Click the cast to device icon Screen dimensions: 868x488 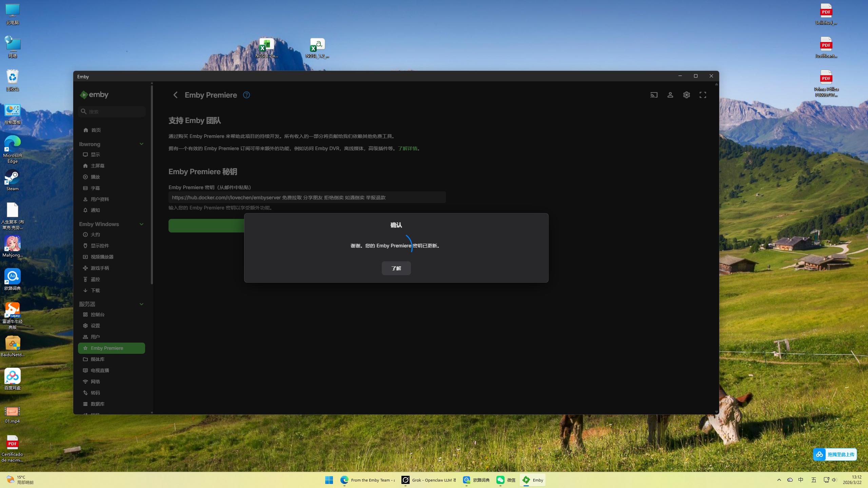coord(654,95)
